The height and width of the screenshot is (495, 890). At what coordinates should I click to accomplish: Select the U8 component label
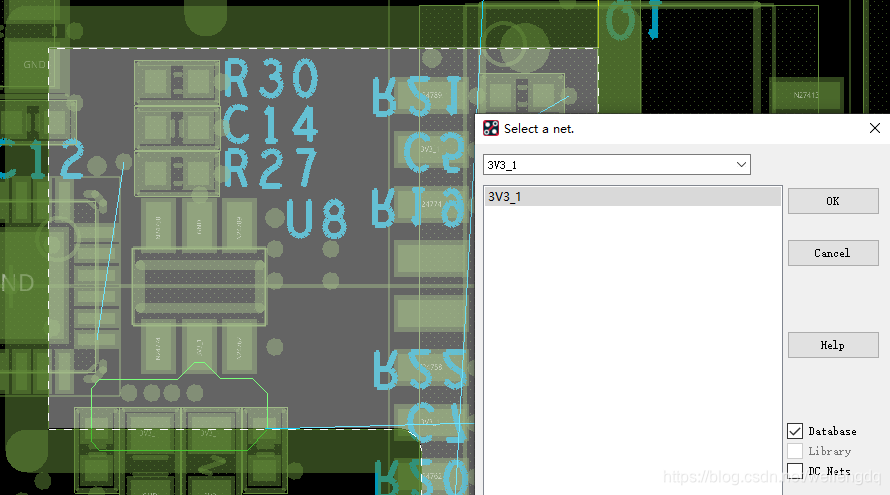316,219
